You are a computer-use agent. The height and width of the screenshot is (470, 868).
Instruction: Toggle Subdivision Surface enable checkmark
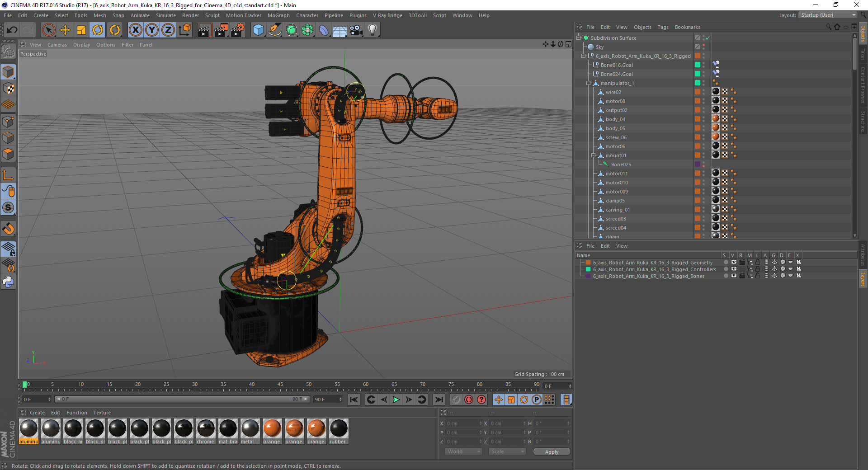[708, 38]
